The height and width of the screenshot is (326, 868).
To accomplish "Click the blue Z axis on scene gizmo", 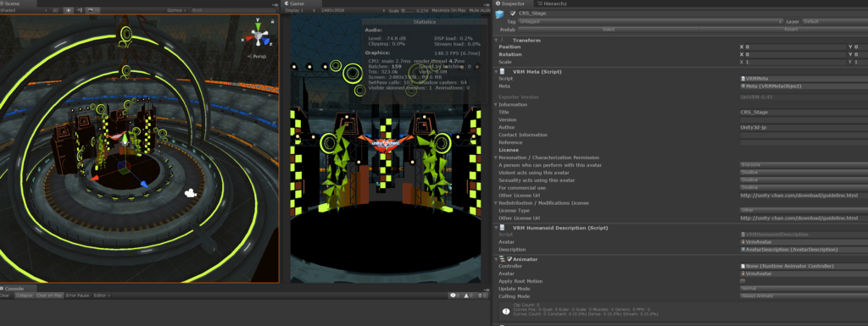I will coord(266,41).
